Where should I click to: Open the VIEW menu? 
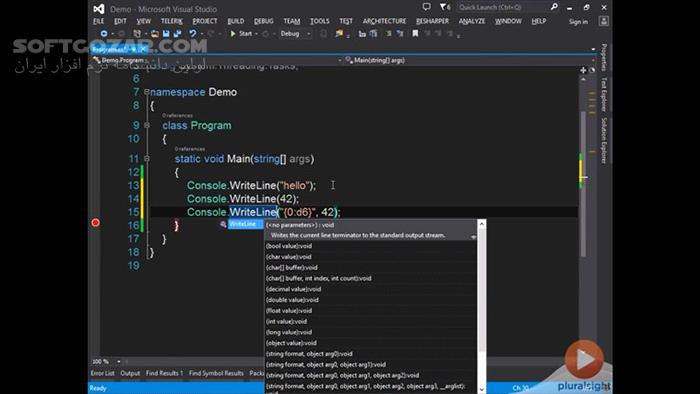pos(144,21)
